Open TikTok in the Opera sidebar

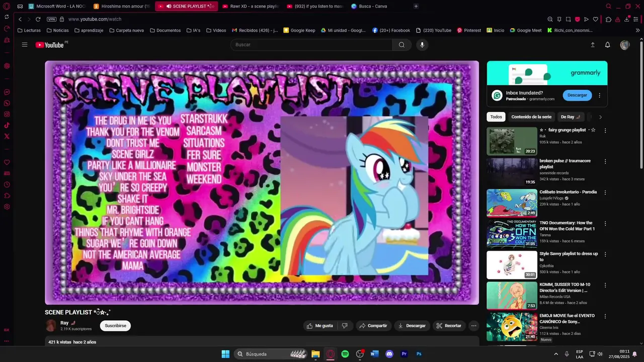coord(7,125)
